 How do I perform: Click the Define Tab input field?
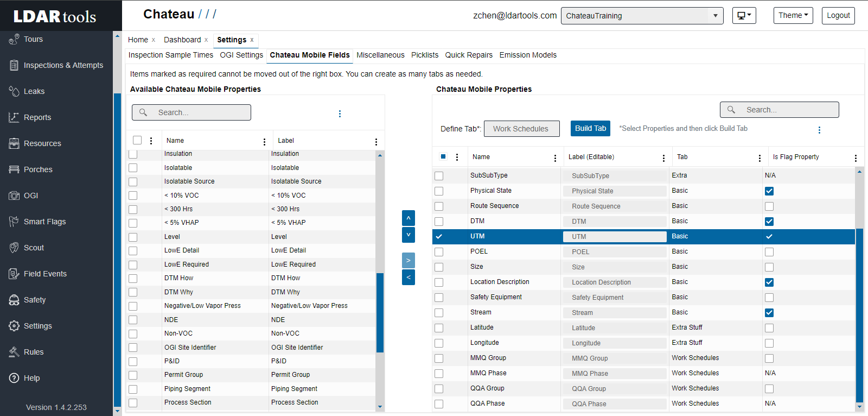(x=521, y=129)
